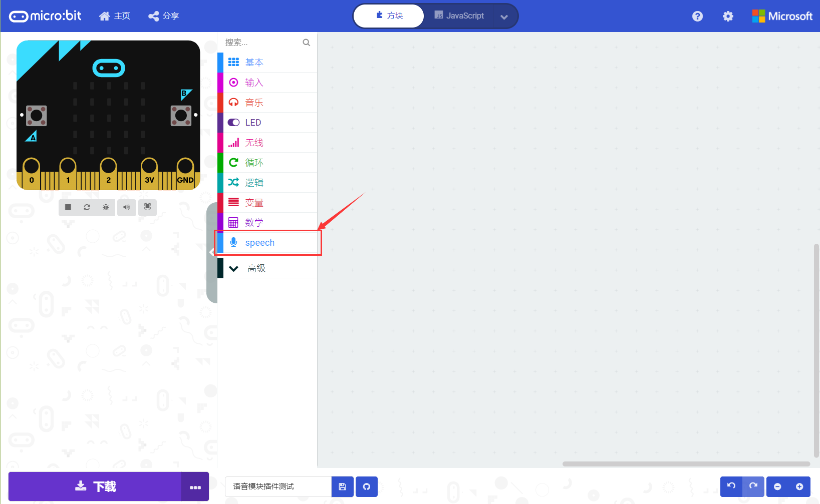The image size is (820, 504).
Task: Open the help menu
Action: (697, 16)
